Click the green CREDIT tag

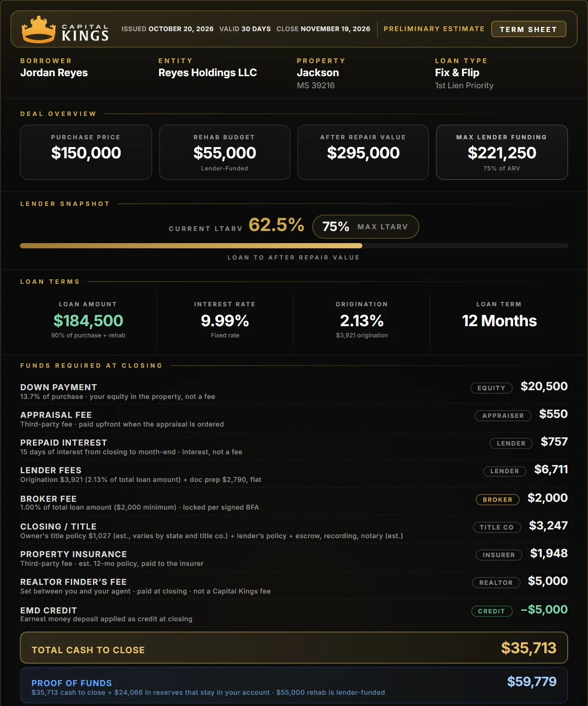(x=492, y=611)
